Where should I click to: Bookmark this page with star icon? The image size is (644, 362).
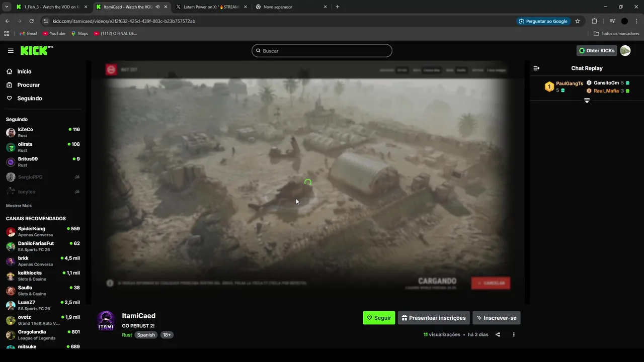(x=578, y=21)
